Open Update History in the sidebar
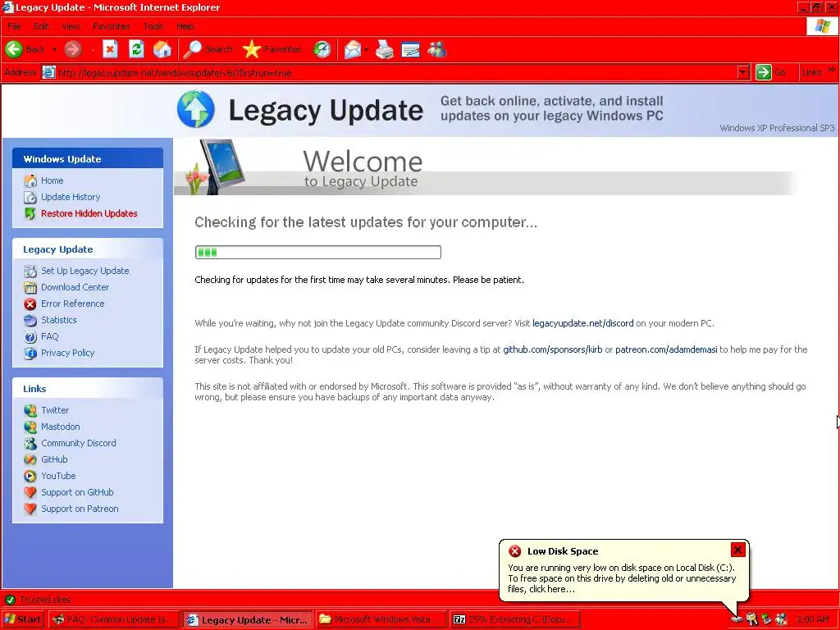The width and height of the screenshot is (840, 630). (71, 197)
